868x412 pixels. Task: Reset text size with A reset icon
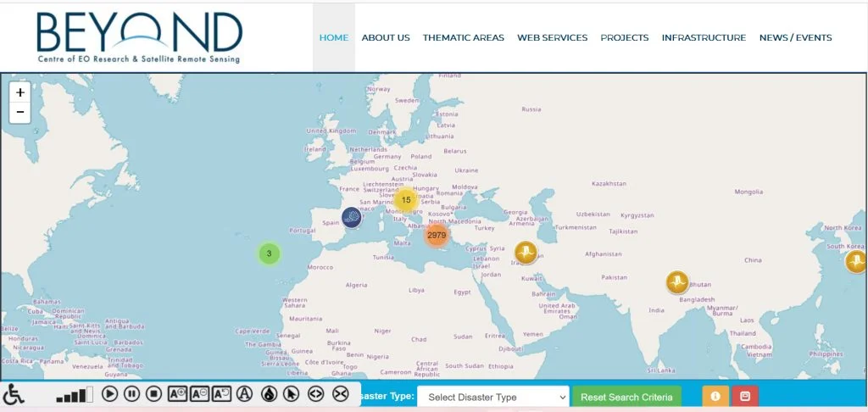click(x=221, y=393)
